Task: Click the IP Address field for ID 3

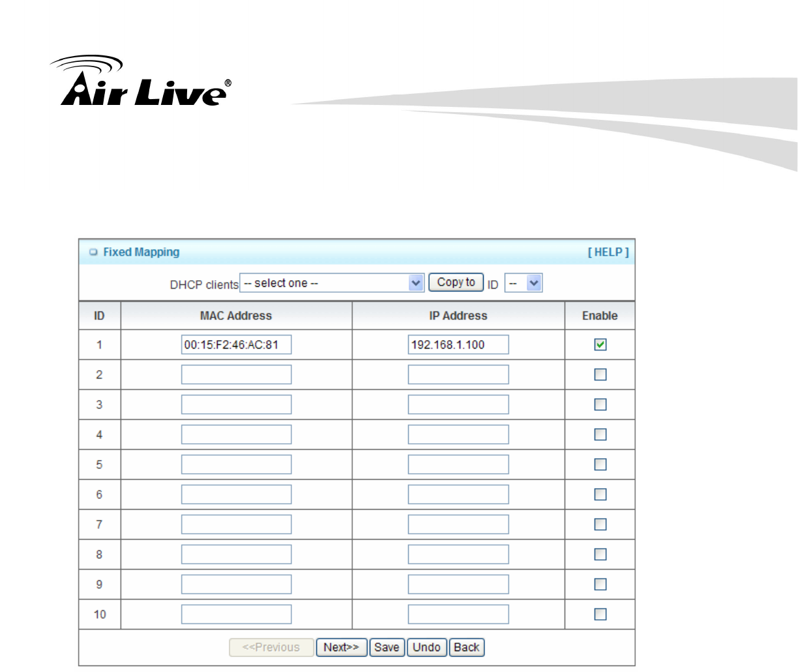Action: click(x=458, y=405)
